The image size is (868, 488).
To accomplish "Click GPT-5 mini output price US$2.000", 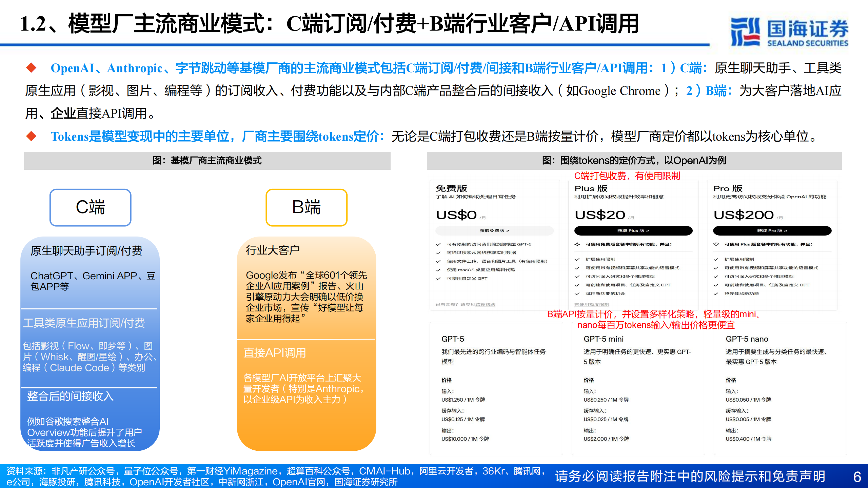I will click(606, 439).
